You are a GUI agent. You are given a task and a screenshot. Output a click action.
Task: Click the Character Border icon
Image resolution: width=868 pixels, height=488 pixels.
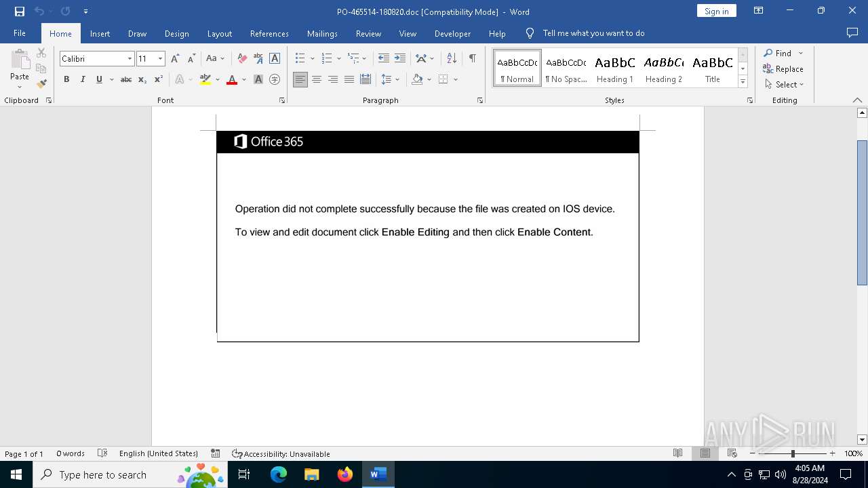(x=275, y=59)
